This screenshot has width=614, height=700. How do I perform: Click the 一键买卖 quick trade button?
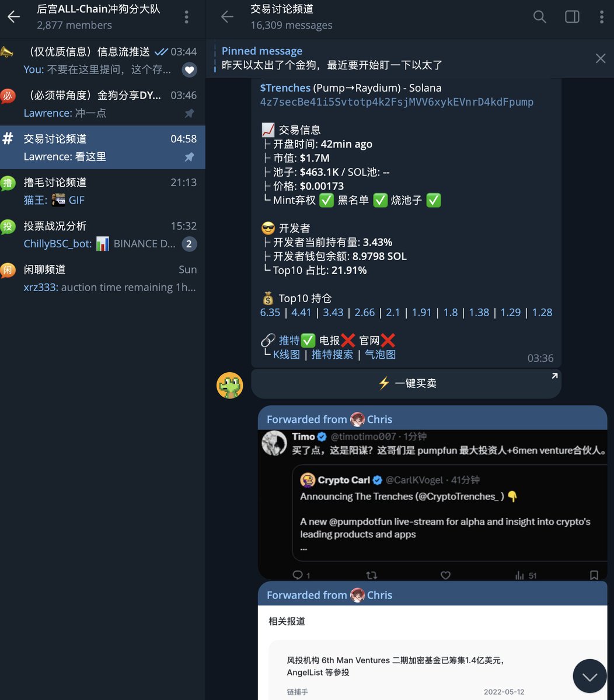406,383
